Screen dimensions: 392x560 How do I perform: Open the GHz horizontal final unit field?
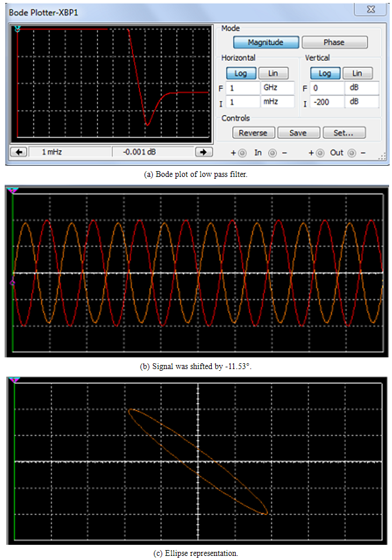pos(277,88)
